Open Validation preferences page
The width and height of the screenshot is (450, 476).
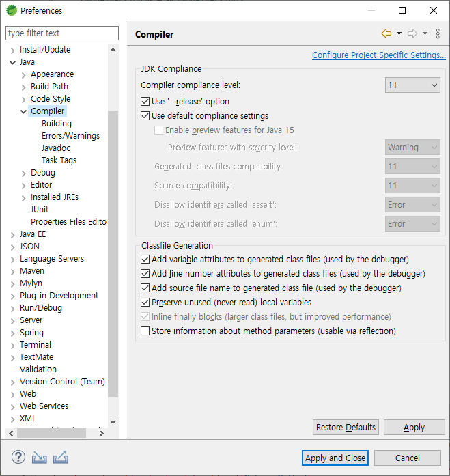tap(38, 369)
